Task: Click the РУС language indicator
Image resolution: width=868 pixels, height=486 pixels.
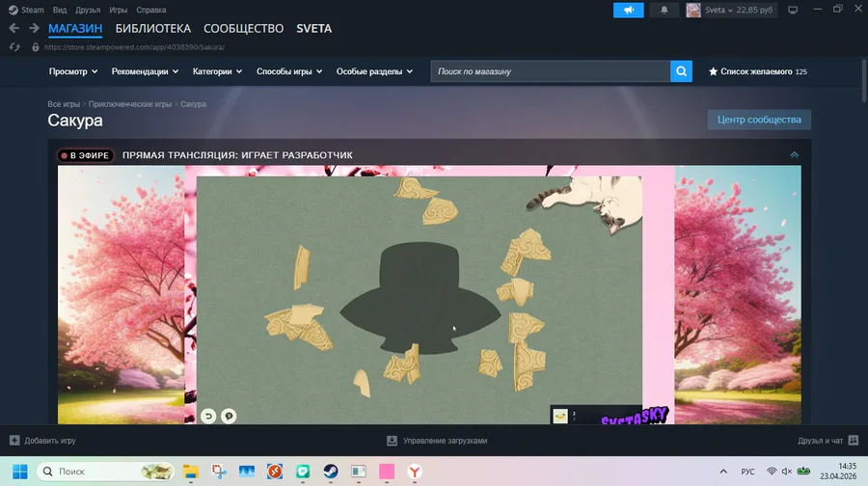Action: tap(747, 472)
